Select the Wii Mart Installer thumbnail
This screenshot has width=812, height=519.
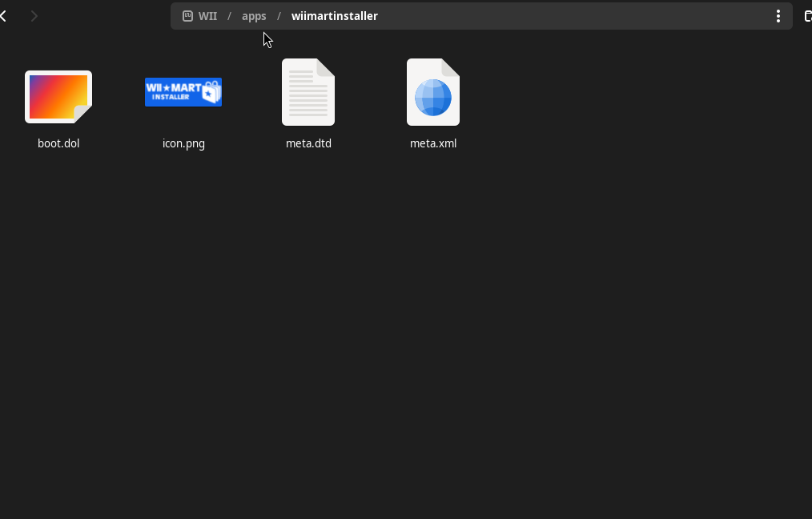tap(183, 92)
